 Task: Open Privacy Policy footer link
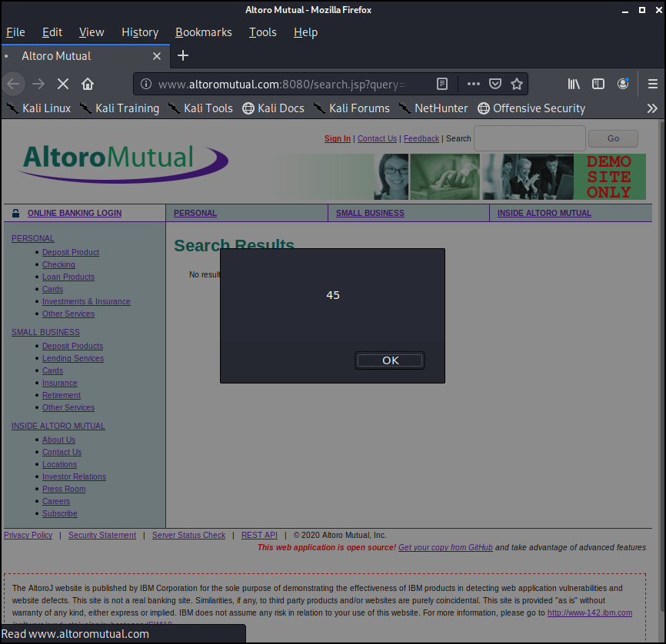point(28,536)
